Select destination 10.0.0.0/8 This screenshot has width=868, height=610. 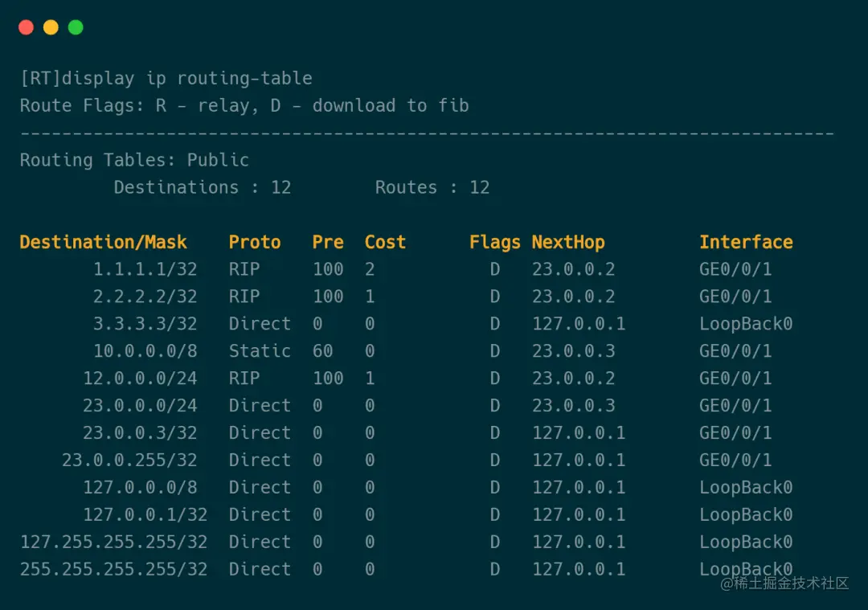[145, 351]
